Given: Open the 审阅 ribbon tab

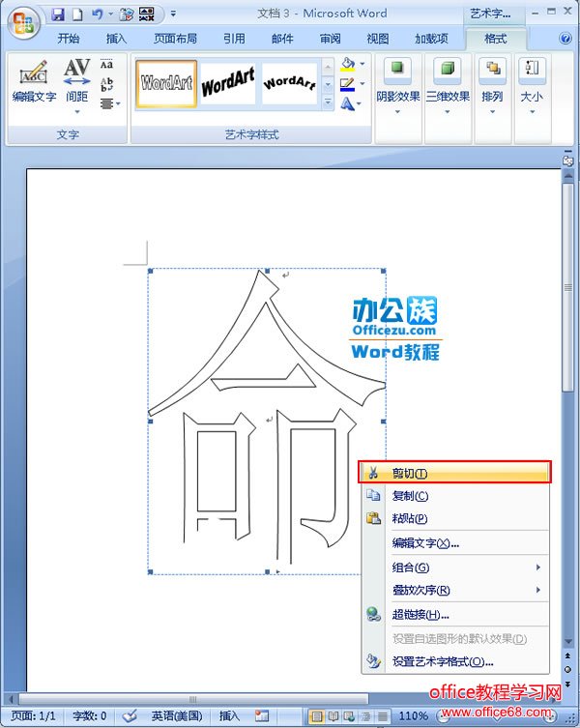Looking at the screenshot, I should [x=331, y=39].
